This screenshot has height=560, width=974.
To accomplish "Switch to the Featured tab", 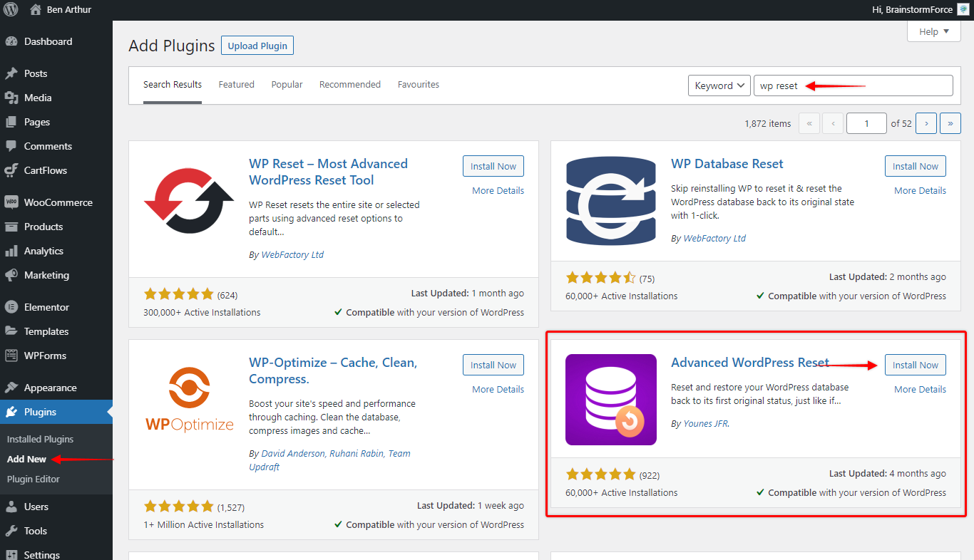I will pos(237,85).
